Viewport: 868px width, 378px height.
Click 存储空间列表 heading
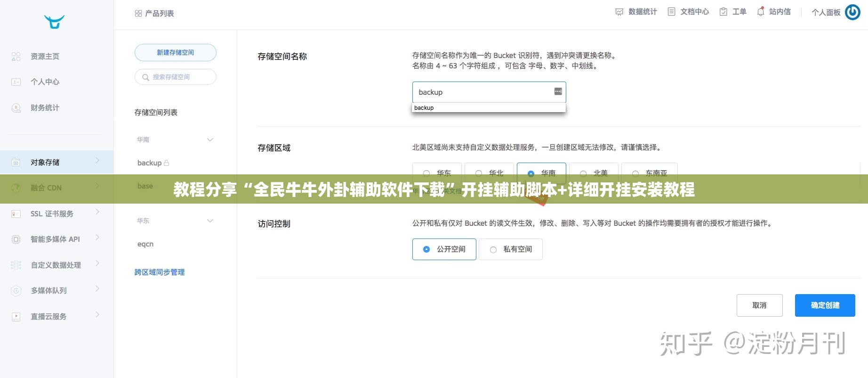(x=156, y=113)
